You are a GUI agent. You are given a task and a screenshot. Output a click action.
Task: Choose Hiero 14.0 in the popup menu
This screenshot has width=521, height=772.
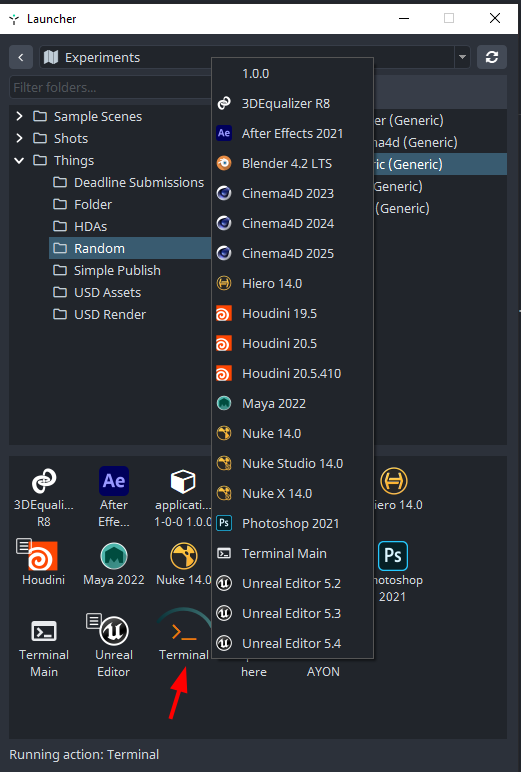(293, 284)
